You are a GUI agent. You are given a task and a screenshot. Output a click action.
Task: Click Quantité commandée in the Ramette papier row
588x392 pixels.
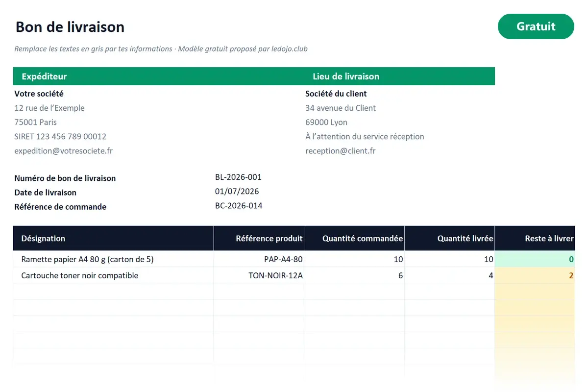[354, 259]
